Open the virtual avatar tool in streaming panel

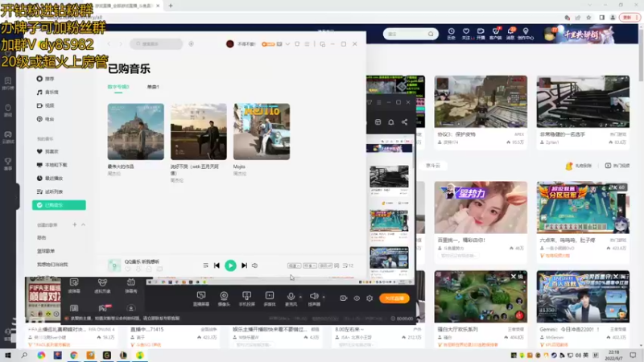point(102,286)
